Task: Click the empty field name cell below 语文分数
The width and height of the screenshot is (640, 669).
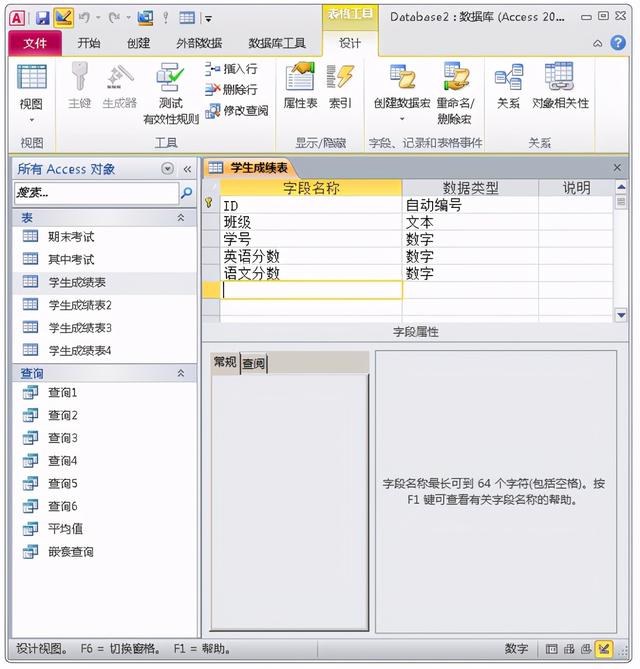Action: tap(311, 290)
